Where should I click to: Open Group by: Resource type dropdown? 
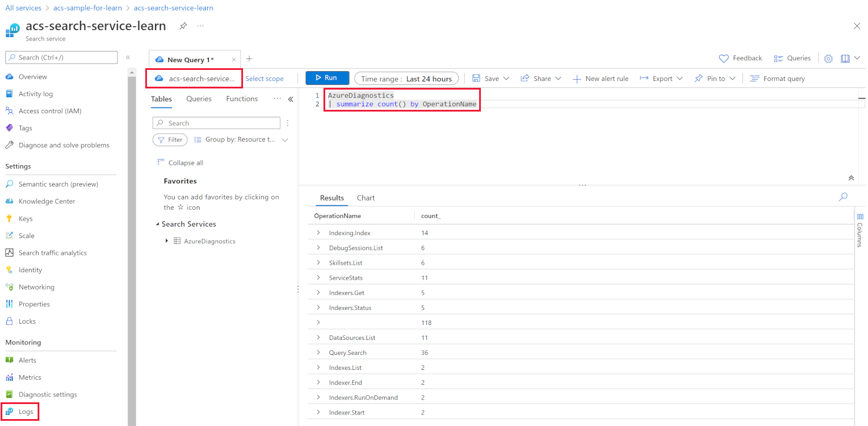coord(241,139)
